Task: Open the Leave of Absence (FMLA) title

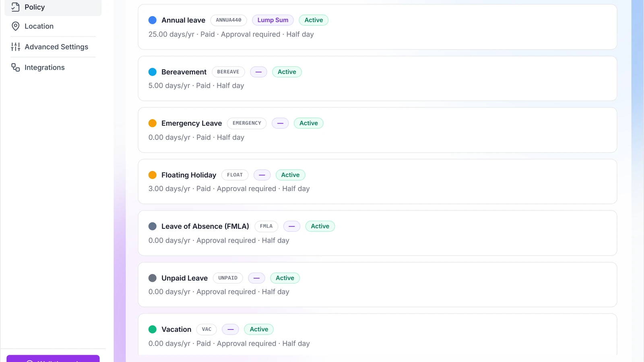Action: 205,226
